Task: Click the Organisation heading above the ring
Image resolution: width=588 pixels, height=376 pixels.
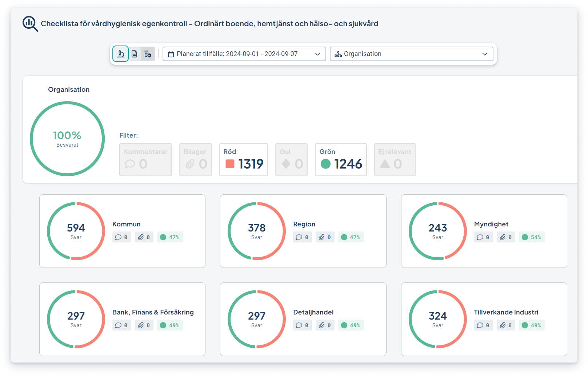Action: click(69, 90)
